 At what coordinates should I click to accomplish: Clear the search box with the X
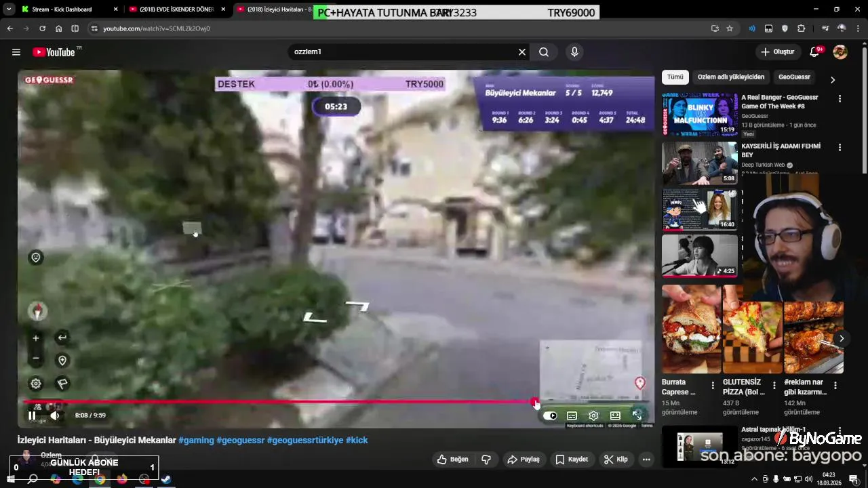pyautogui.click(x=522, y=52)
